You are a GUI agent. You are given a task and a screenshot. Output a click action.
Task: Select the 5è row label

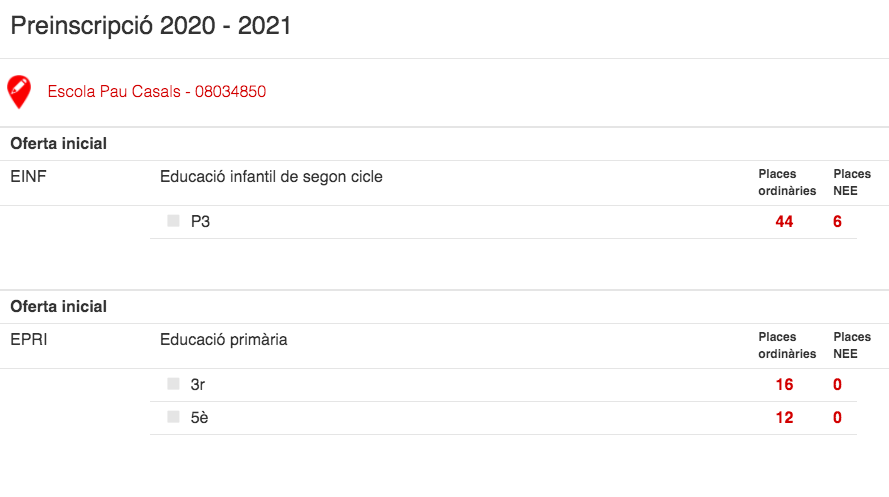tap(199, 417)
